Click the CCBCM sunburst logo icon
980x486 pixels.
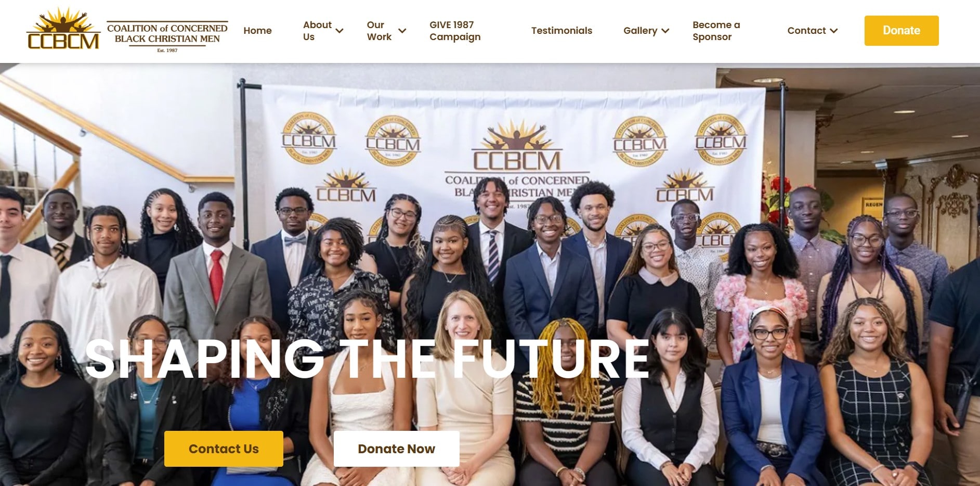(x=63, y=29)
